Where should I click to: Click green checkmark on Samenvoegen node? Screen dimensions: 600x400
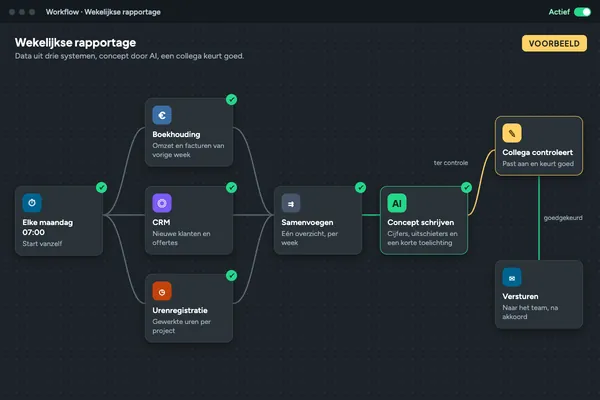point(360,188)
